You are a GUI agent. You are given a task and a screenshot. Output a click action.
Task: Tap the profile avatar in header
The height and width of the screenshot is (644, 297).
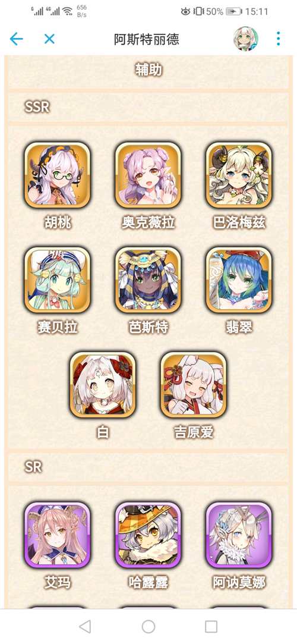click(245, 39)
